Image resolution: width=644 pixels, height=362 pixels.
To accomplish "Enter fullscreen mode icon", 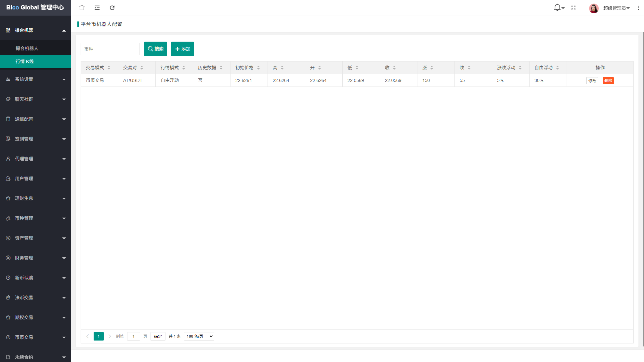I will 573,7.
